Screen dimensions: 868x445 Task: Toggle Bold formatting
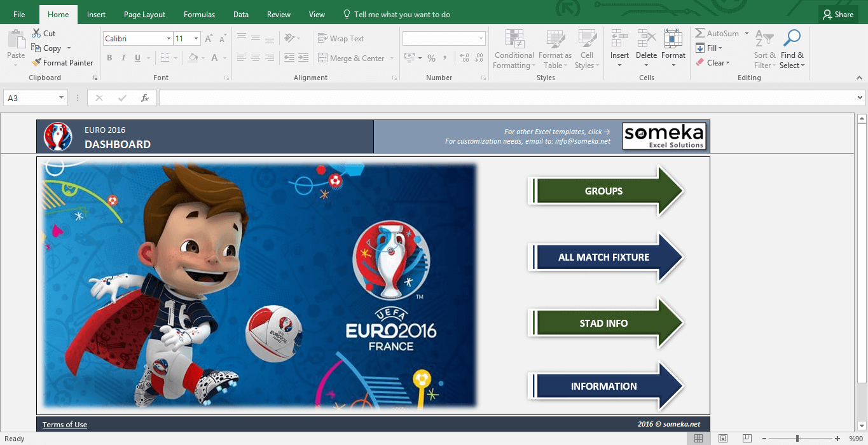tap(109, 58)
